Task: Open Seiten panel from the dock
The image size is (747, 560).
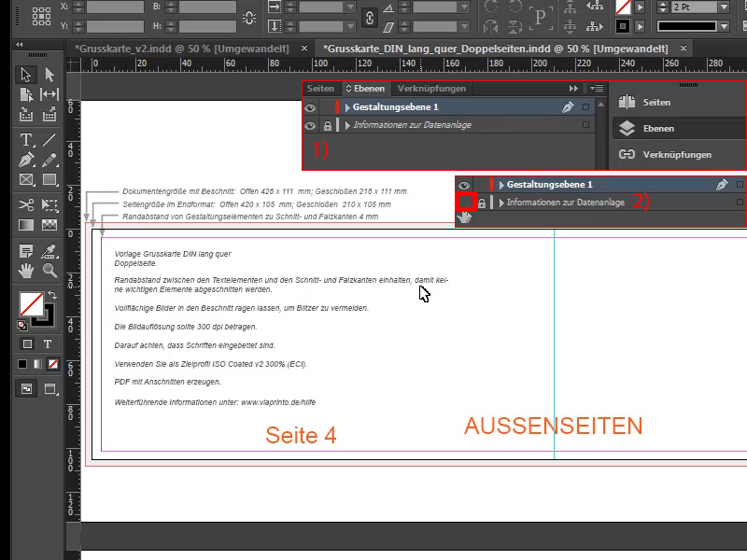Action: [679, 103]
